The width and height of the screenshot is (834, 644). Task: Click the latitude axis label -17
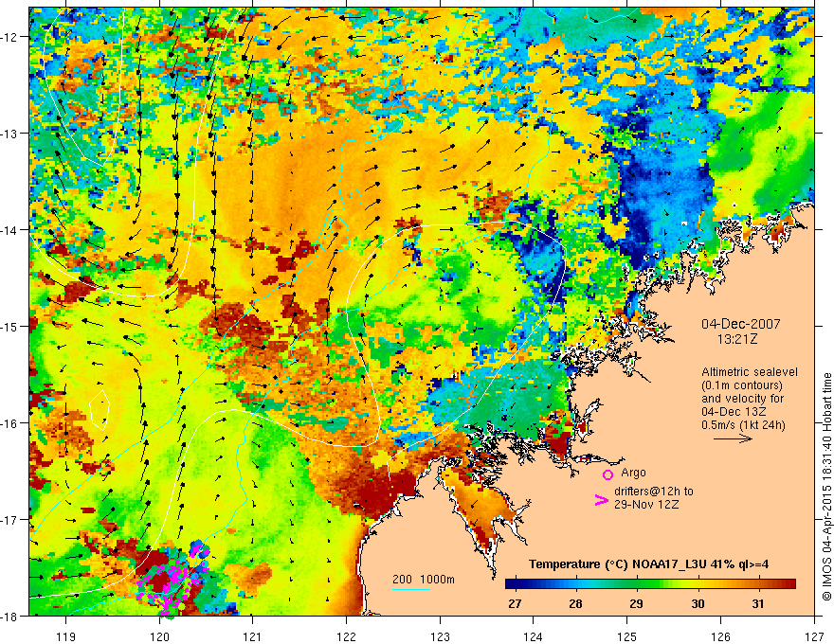pyautogui.click(x=9, y=519)
